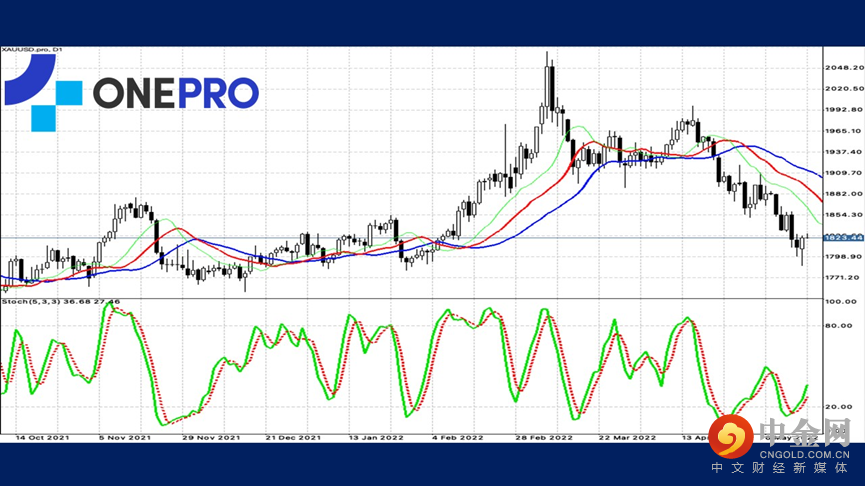The height and width of the screenshot is (486, 865).
Task: Click the 29 Nov 2021 date label
Action: 211,437
